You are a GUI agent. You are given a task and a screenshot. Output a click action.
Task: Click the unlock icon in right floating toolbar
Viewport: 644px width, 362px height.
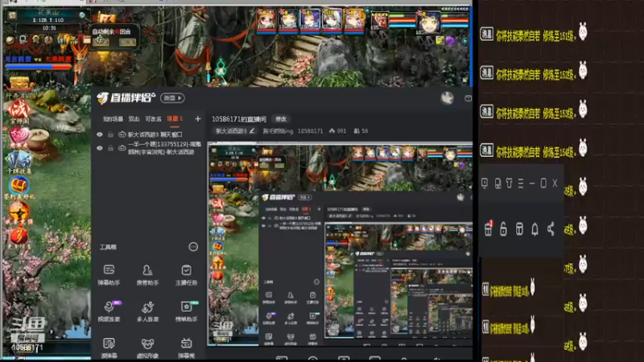(x=503, y=229)
